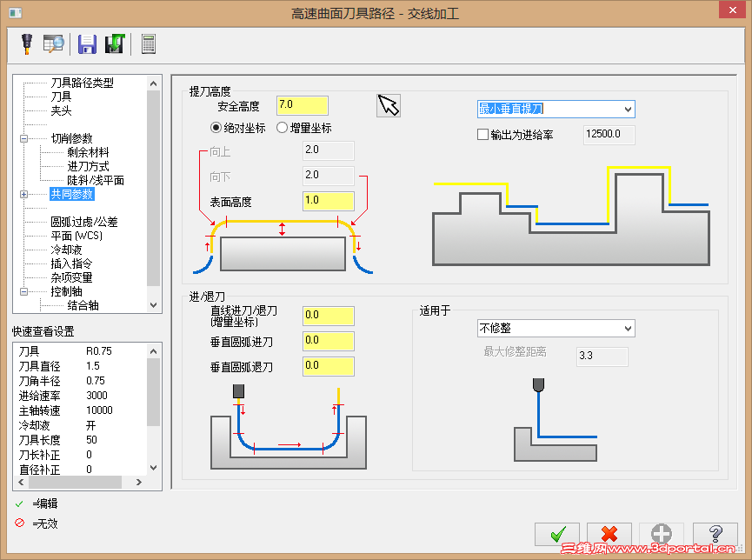Click the dialog window icon in title bar
The height and width of the screenshot is (560, 752).
(16, 12)
